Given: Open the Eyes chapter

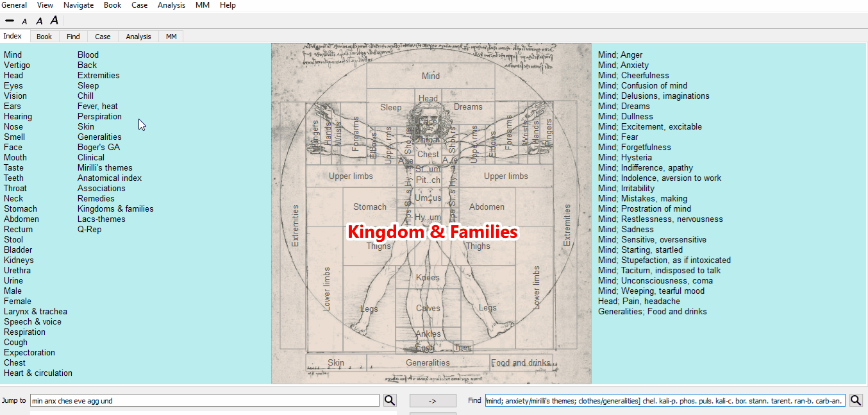Looking at the screenshot, I should click(13, 86).
